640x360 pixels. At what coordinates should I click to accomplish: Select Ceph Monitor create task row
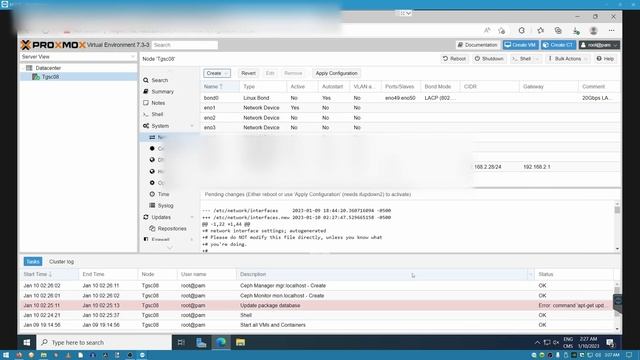316,296
